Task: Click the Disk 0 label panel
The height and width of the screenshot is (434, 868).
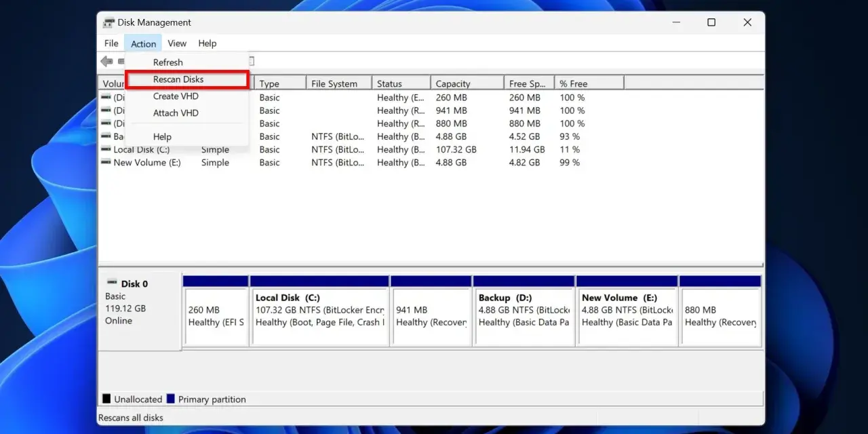Action: (x=140, y=312)
